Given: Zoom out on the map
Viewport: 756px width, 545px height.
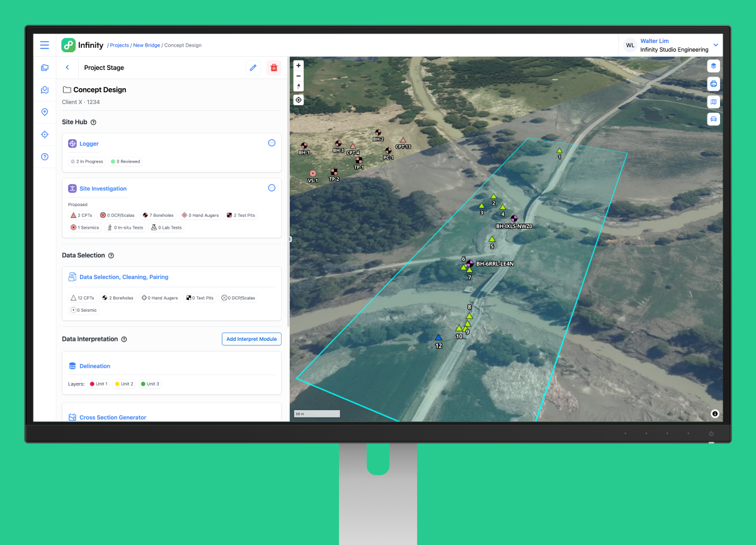Looking at the screenshot, I should coord(299,76).
